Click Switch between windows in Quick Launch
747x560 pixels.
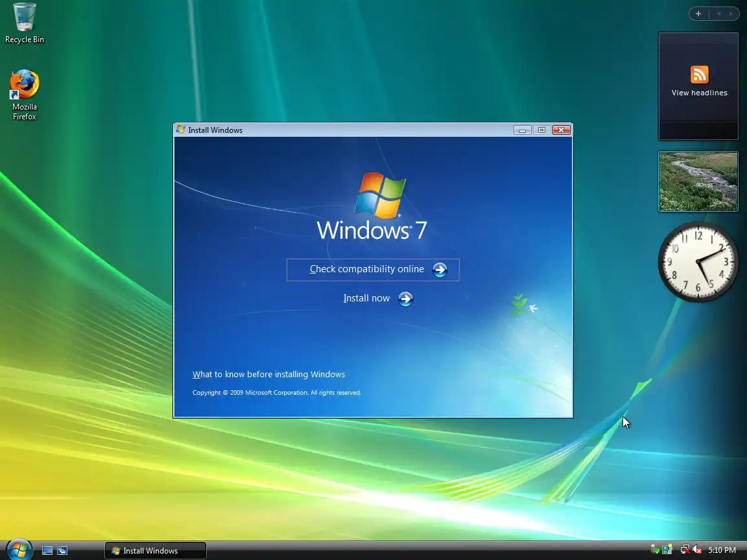click(62, 550)
